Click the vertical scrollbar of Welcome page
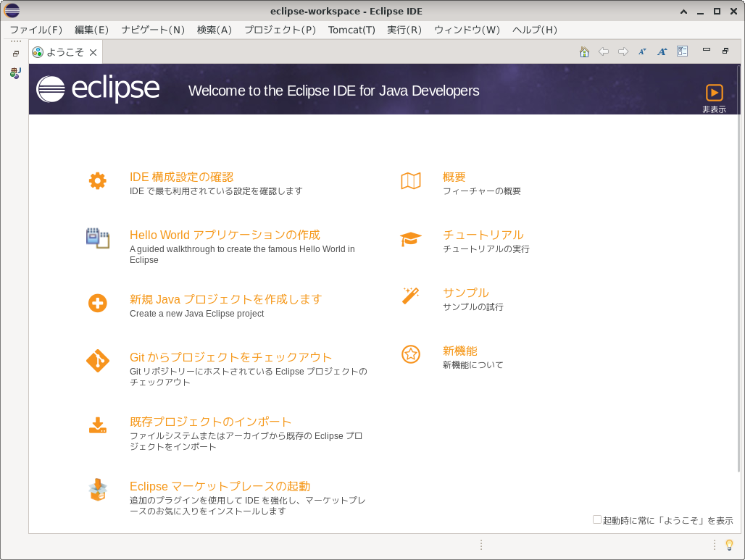This screenshot has width=745, height=560. [738, 268]
